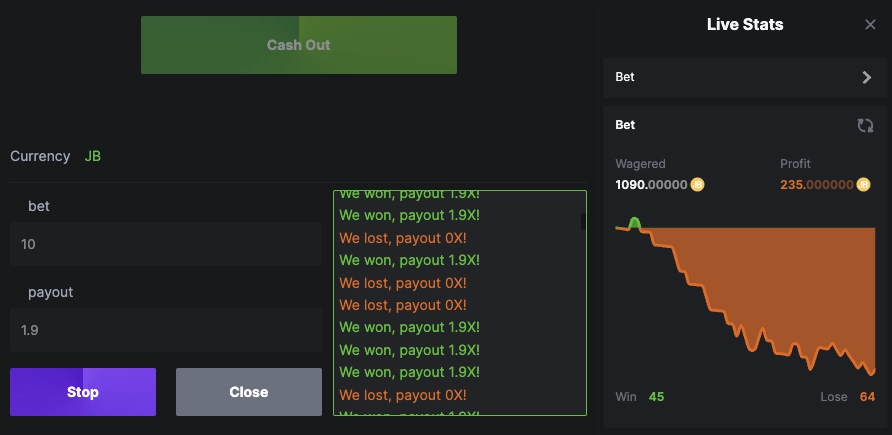892x435 pixels.
Task: Click the Cash Out button
Action: (298, 45)
